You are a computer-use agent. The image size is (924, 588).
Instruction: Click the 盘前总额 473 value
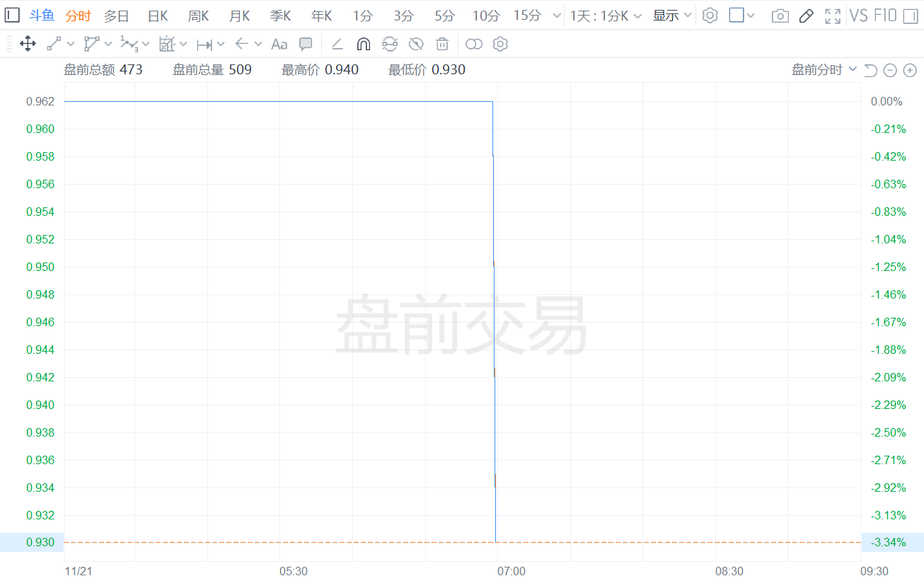103,69
